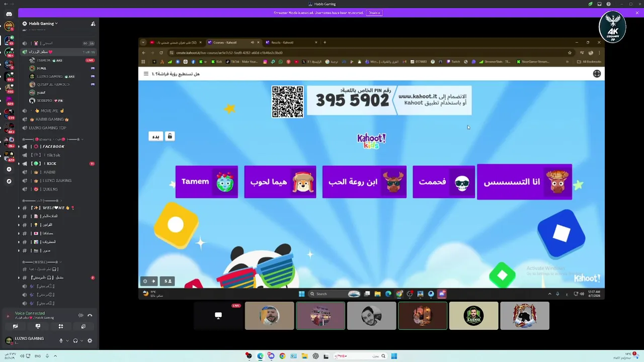The image size is (644, 362).
Task: Click the Kahoot QR code
Action: coord(287,102)
